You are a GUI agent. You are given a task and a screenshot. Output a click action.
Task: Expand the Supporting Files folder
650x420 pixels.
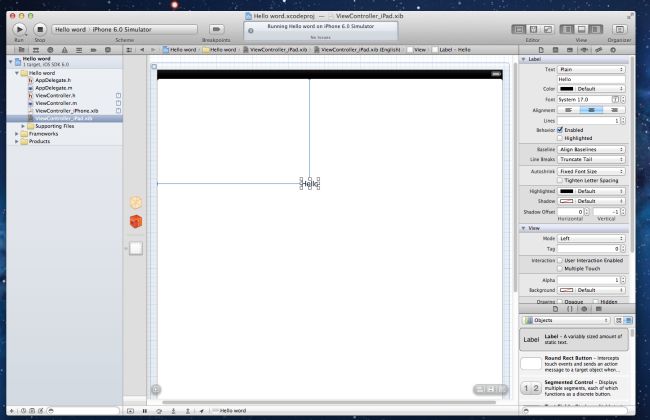click(x=23, y=126)
